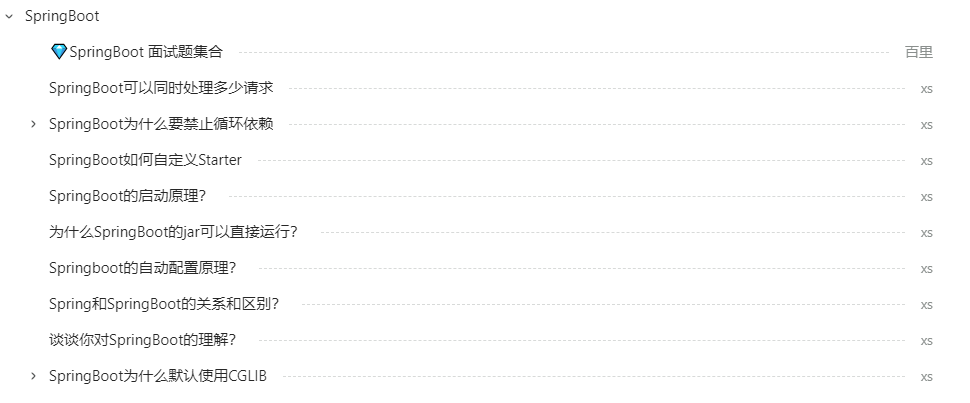Image resolution: width=970 pixels, height=403 pixels.
Task: Select SpringBoot为什么要禁止循环依赖 entry
Action: 161,124
